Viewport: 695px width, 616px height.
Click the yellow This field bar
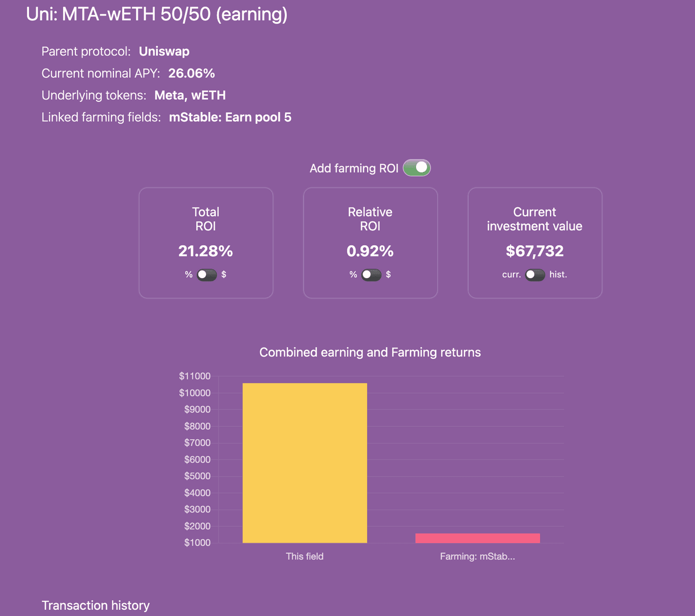pyautogui.click(x=305, y=463)
